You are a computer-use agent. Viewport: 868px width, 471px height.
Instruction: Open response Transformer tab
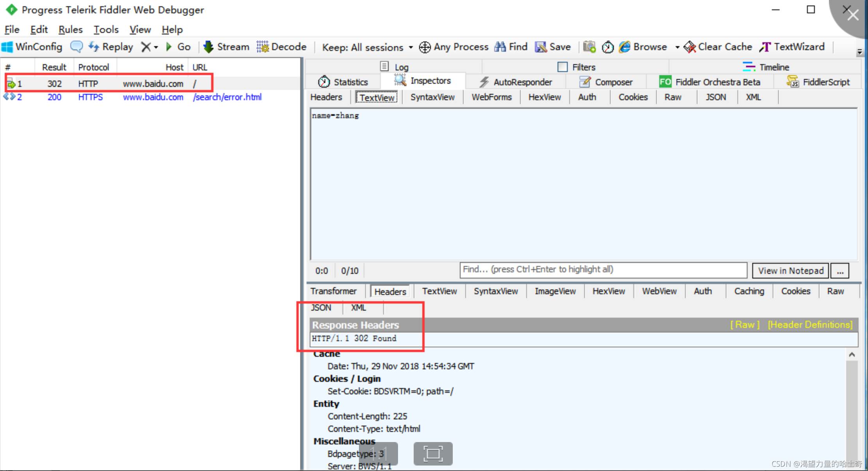pyautogui.click(x=334, y=291)
